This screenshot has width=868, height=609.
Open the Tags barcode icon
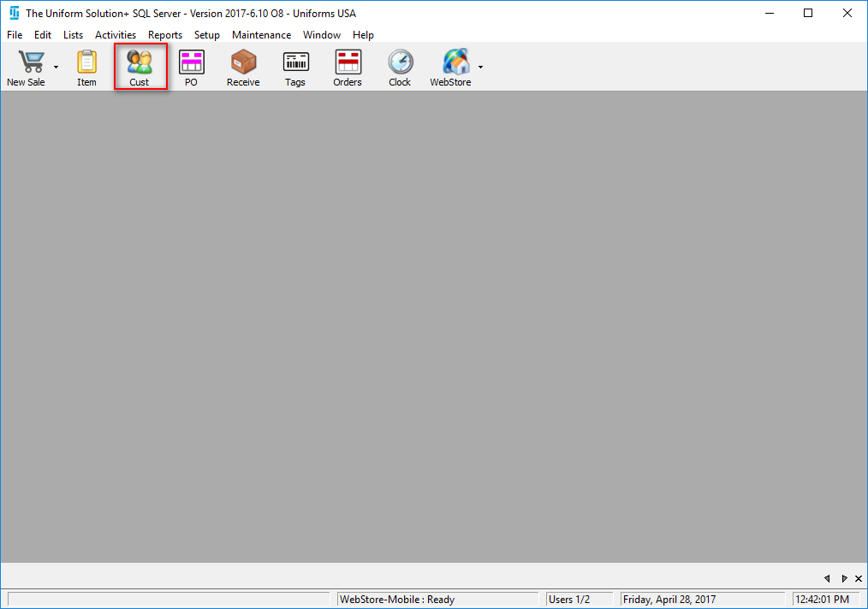pyautogui.click(x=295, y=62)
